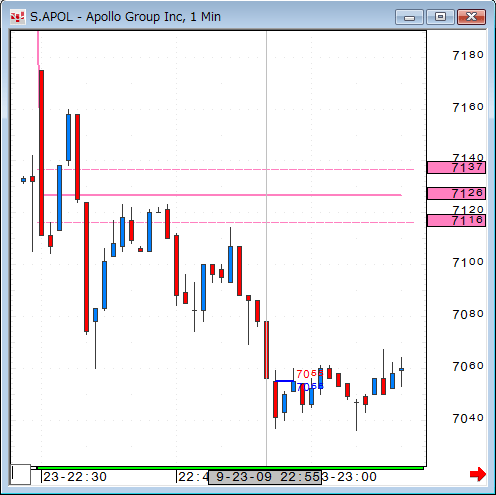Maximize the S.APOL chart window
Image resolution: width=496 pixels, height=495 pixels.
[440, 17]
